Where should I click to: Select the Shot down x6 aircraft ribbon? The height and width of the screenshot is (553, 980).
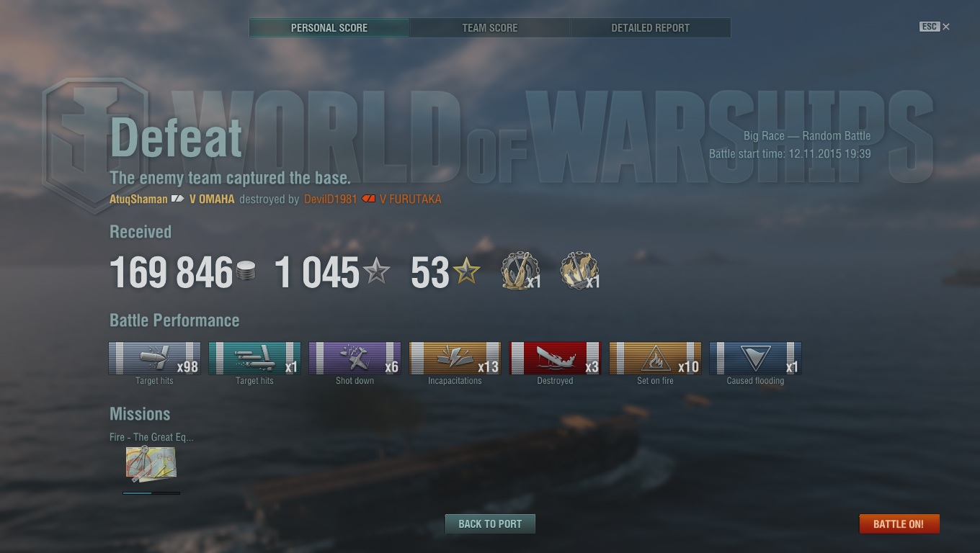355,358
